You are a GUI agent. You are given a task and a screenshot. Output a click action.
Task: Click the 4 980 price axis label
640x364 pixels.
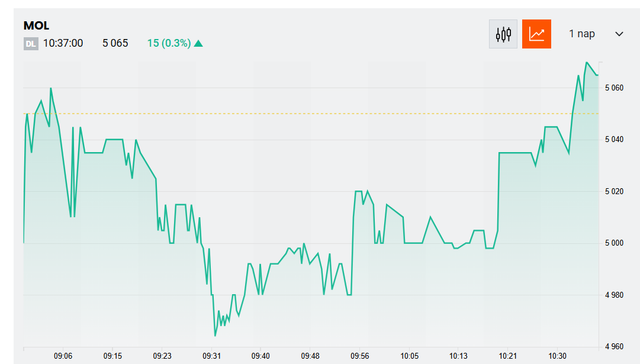614,295
